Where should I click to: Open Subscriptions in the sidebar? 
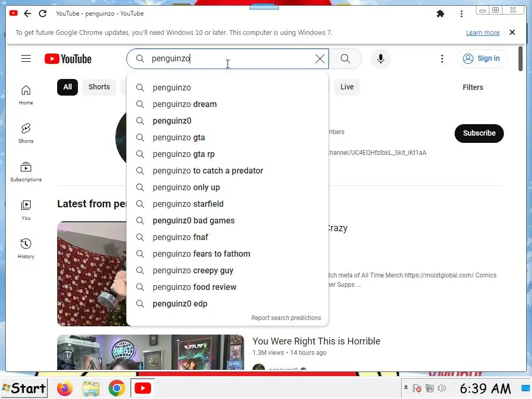click(x=26, y=172)
